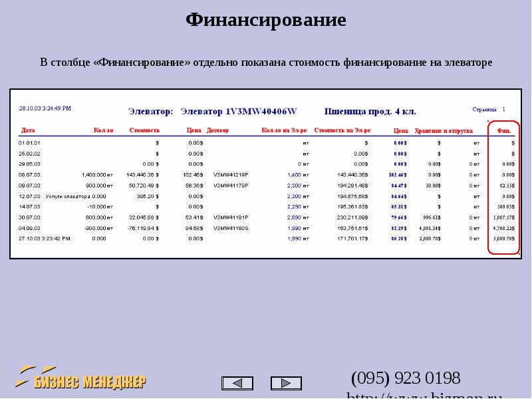This screenshot has height=399, width=532.
Task: Select contract V3MW41181P in the table
Action: coord(230,217)
